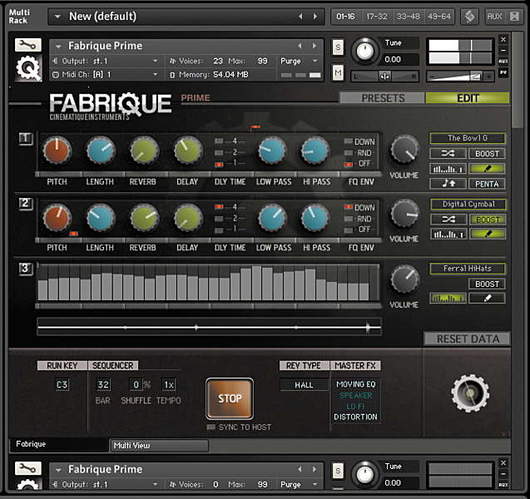The height and width of the screenshot is (499, 530).
Task: Toggle the green BOOST button in row 2
Action: [487, 220]
